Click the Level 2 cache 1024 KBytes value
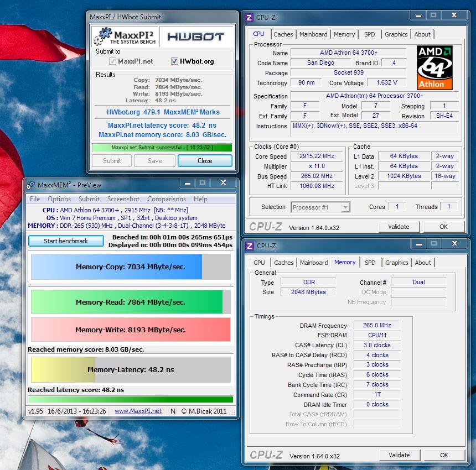The image size is (476, 470). [403, 176]
